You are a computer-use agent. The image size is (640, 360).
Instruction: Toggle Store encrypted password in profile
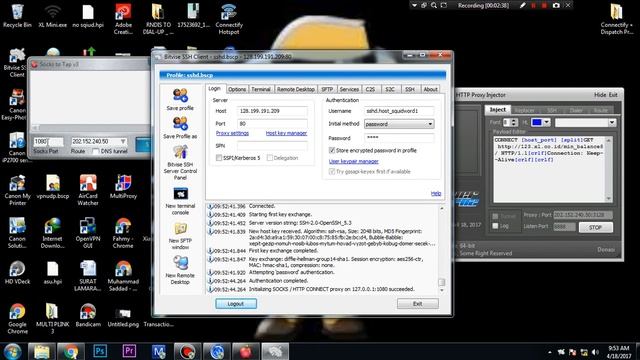click(332, 151)
